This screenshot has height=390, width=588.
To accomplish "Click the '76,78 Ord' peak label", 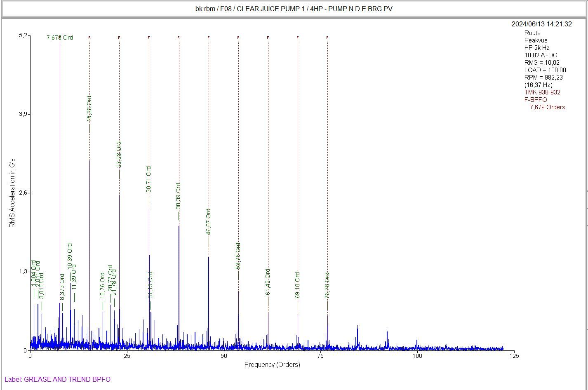I will click(327, 285).
